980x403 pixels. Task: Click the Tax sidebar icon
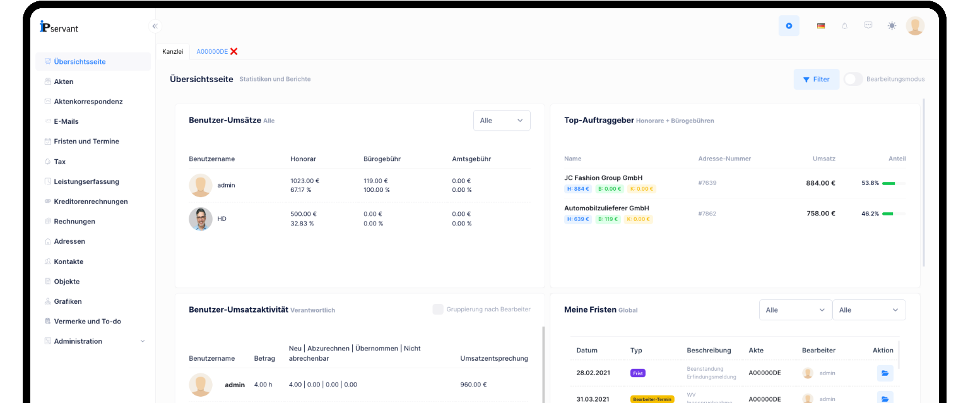pyautogui.click(x=48, y=162)
